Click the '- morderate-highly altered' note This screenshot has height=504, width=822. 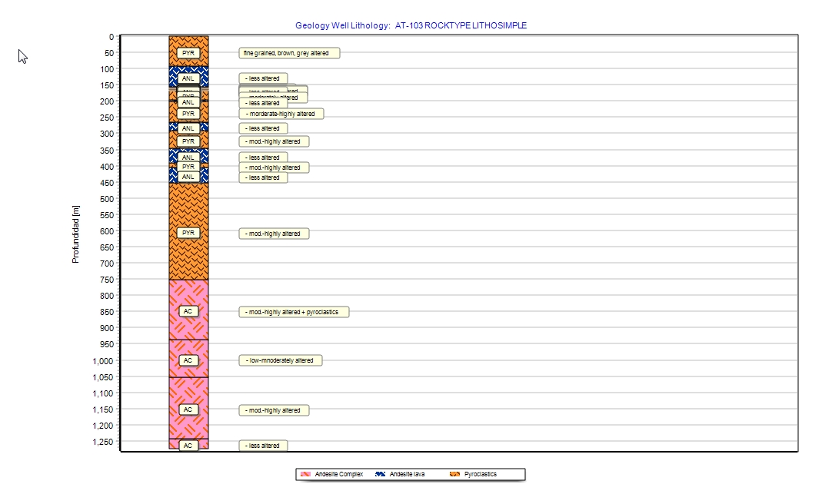pyautogui.click(x=281, y=114)
